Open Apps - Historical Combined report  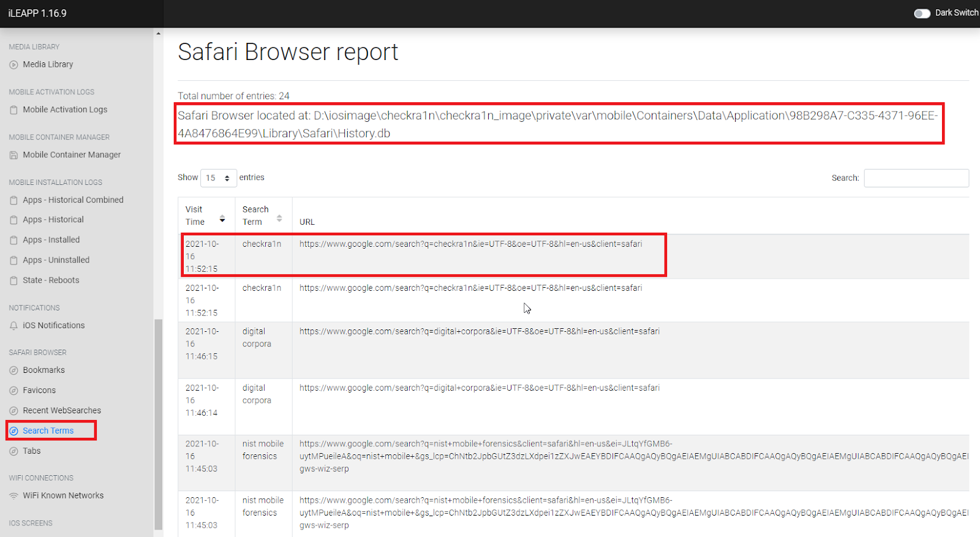tap(73, 200)
